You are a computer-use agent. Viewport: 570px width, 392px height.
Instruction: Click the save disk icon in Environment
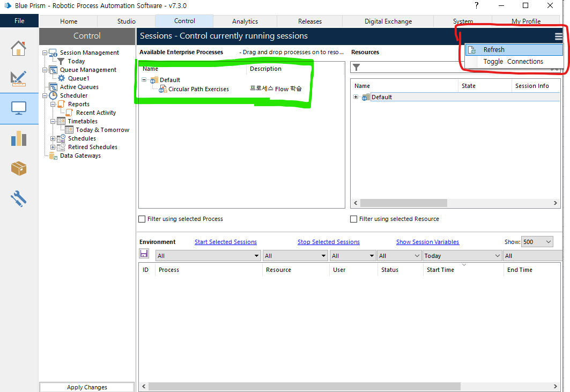(144, 254)
